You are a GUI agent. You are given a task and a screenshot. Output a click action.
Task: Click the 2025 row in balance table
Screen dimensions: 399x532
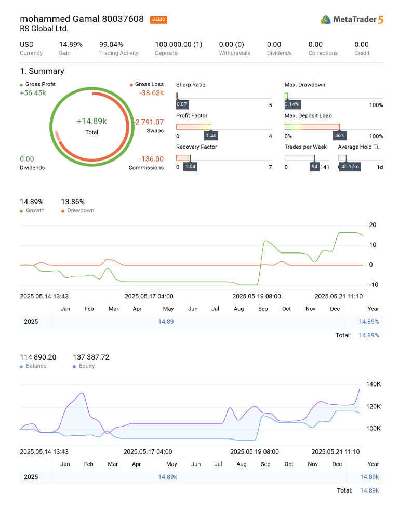(x=202, y=477)
